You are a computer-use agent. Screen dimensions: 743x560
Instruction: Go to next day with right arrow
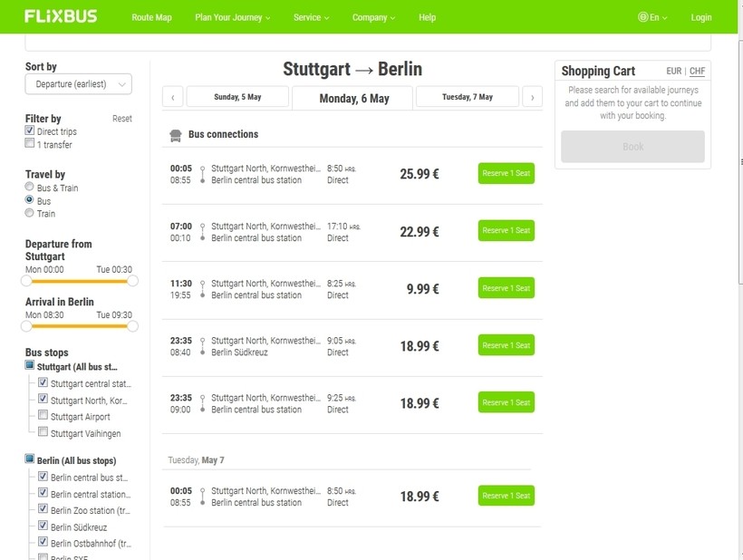(x=533, y=97)
